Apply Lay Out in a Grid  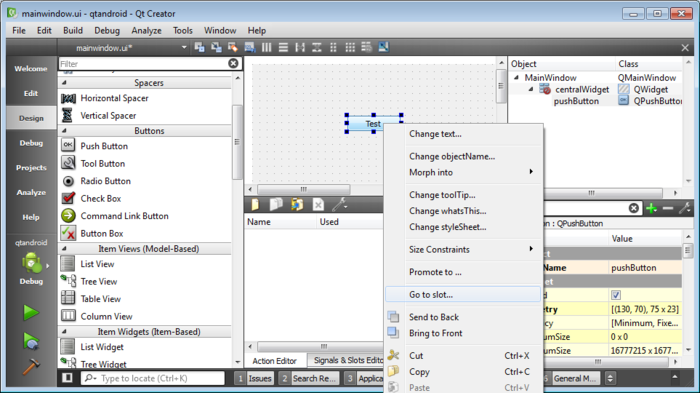click(x=350, y=47)
